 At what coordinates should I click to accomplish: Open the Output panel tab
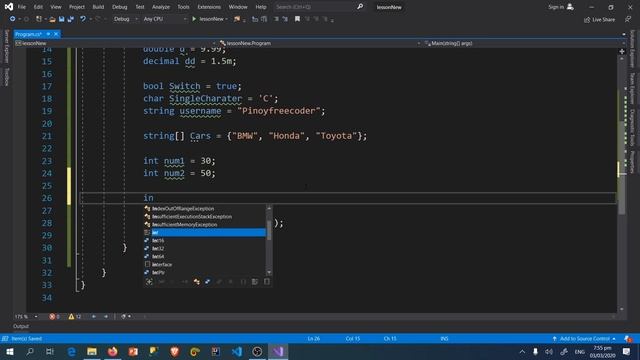(x=21, y=327)
